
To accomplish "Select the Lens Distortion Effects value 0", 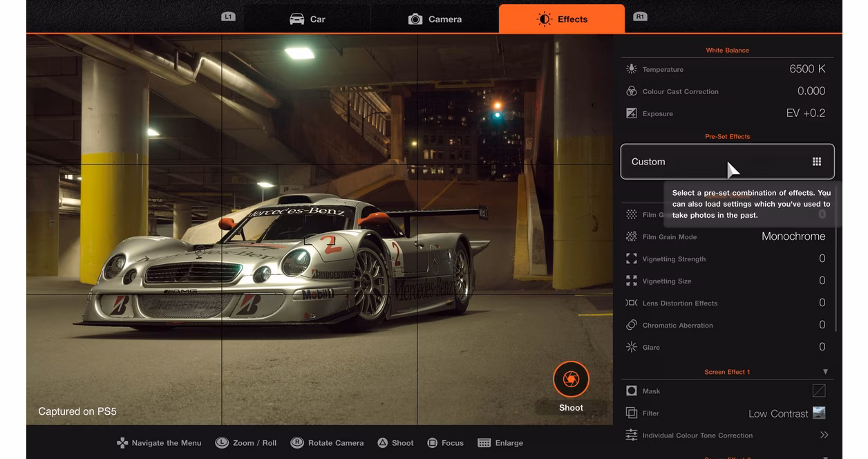I will 822,303.
